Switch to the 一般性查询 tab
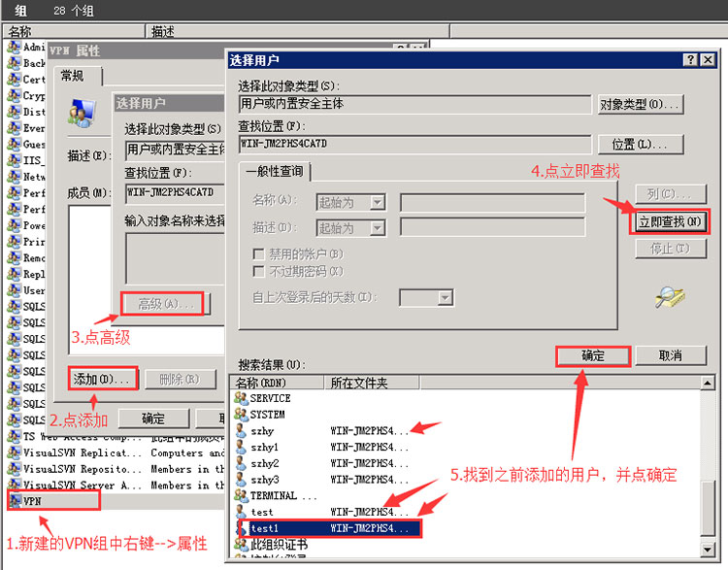This screenshot has height=570, width=728. (275, 172)
